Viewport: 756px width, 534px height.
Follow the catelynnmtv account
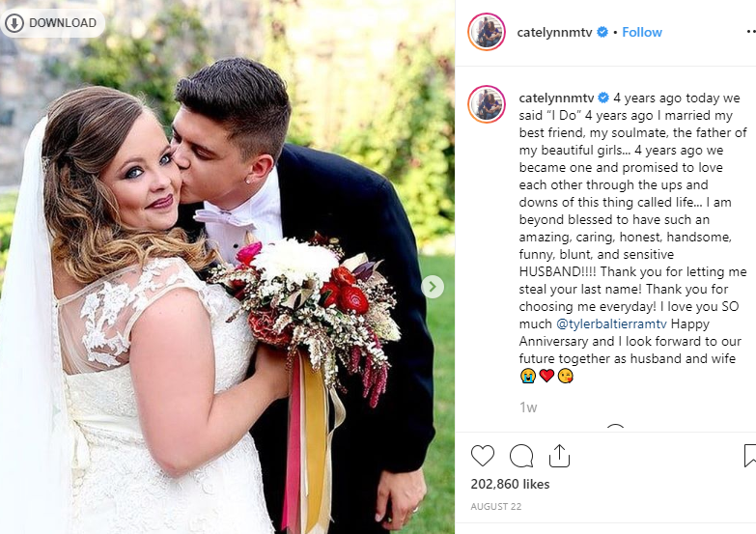[642, 32]
